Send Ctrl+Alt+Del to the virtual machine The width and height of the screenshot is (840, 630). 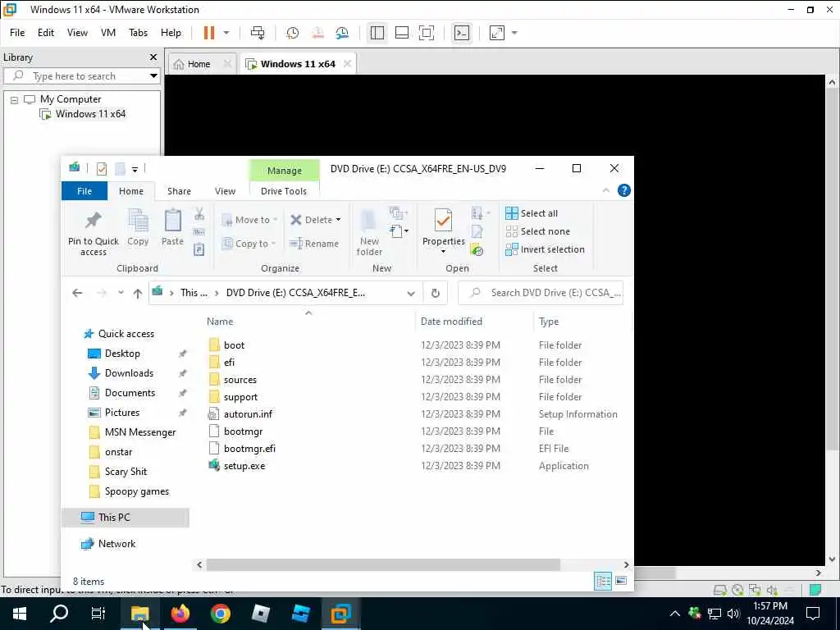click(258, 33)
